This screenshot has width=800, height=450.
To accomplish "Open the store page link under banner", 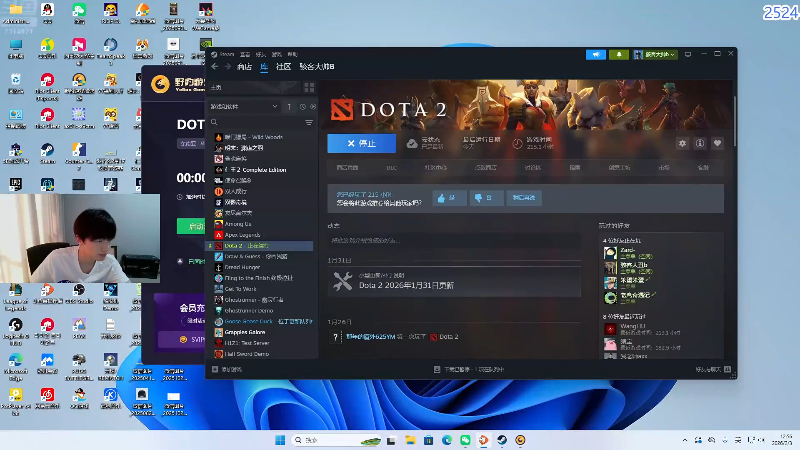I will coord(347,167).
